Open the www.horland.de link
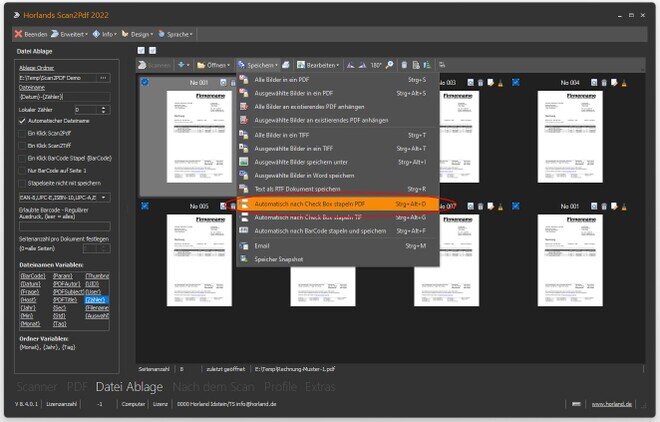Viewport: 660px width, 422px height. pyautogui.click(x=612, y=404)
